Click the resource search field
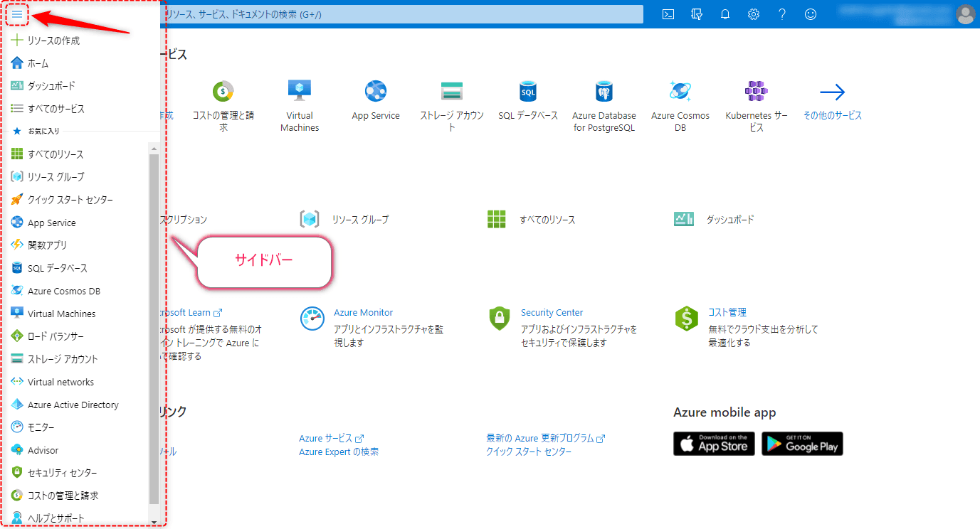The width and height of the screenshot is (980, 529). tap(402, 14)
